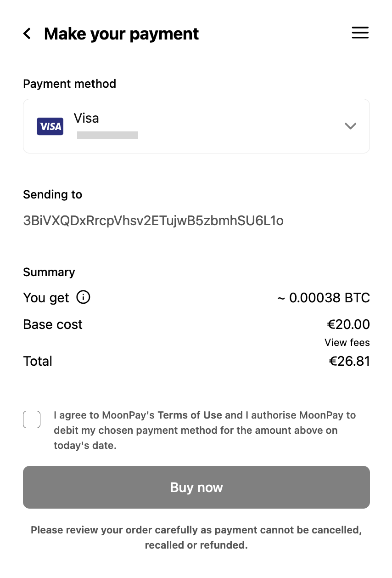Viewport: 392px width, 578px height.
Task: Select the Bitcoin wallet address text
Action: pos(153,221)
